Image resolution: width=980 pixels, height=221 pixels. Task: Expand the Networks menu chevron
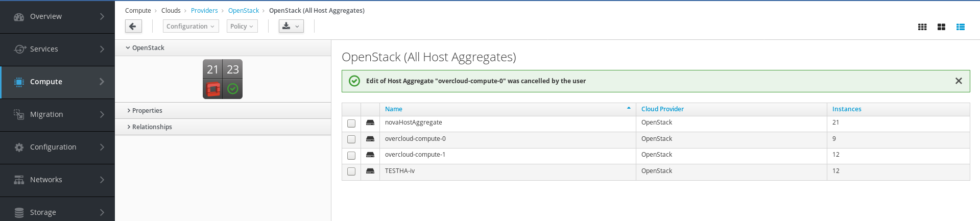point(102,180)
